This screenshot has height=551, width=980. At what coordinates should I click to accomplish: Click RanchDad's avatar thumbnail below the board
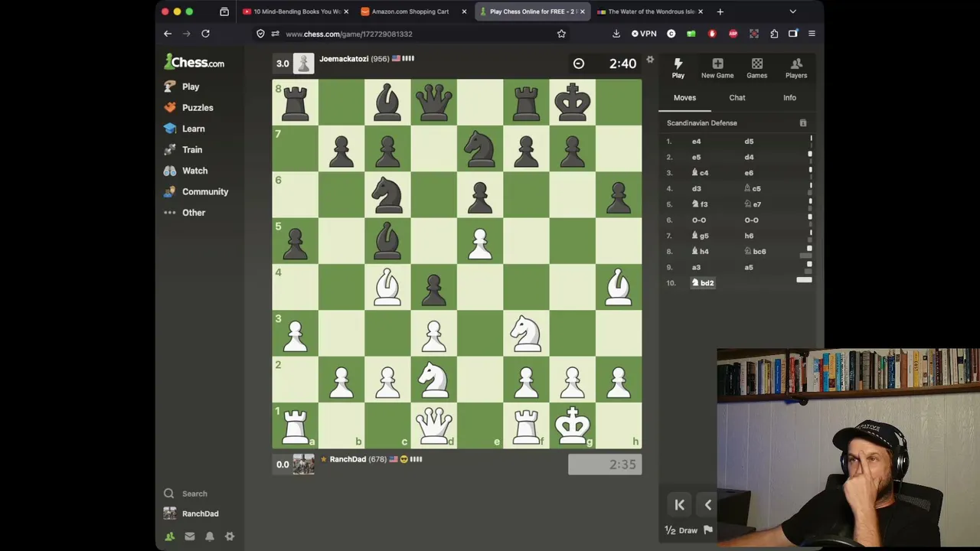tap(304, 465)
